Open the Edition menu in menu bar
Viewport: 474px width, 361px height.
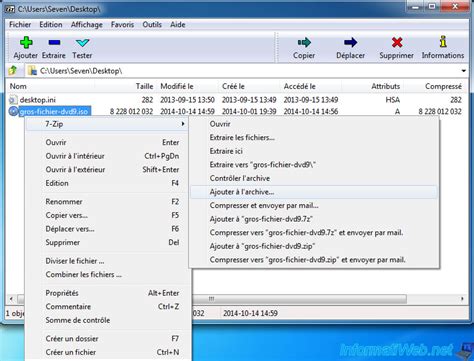coord(51,25)
